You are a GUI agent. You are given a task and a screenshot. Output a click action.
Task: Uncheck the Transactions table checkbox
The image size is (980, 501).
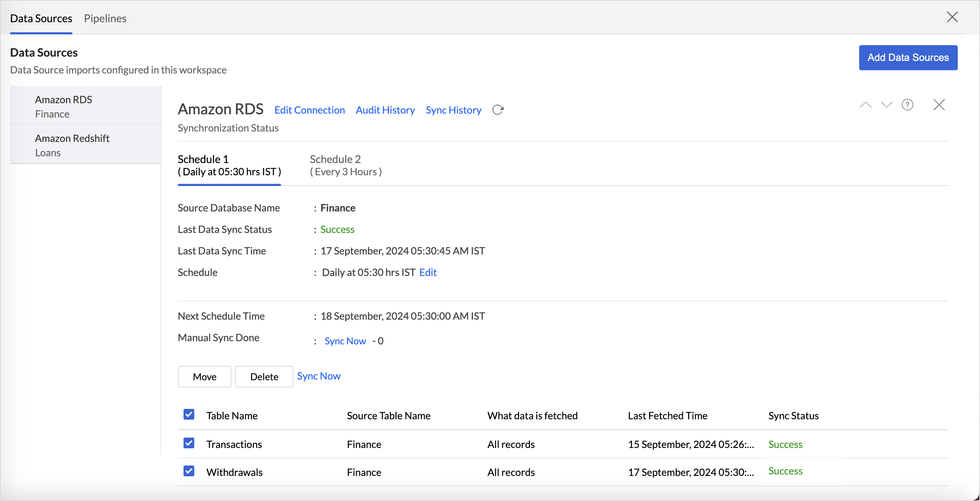coord(189,443)
